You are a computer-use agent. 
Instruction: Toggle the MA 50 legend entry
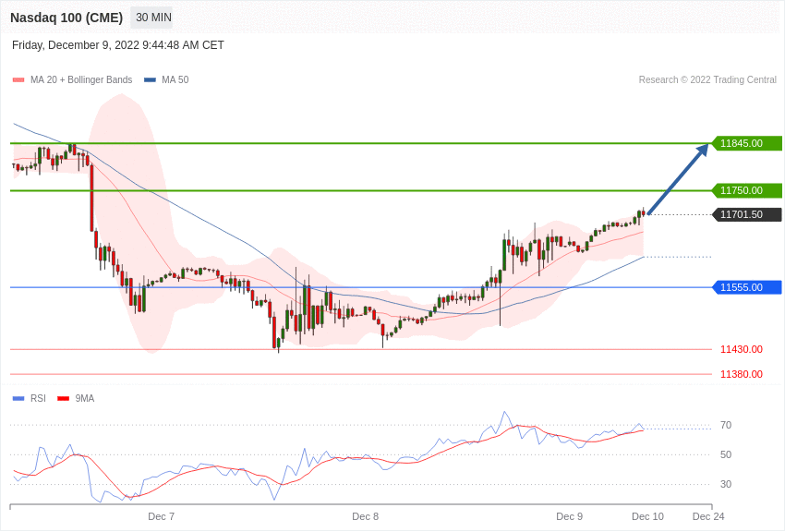coord(166,79)
